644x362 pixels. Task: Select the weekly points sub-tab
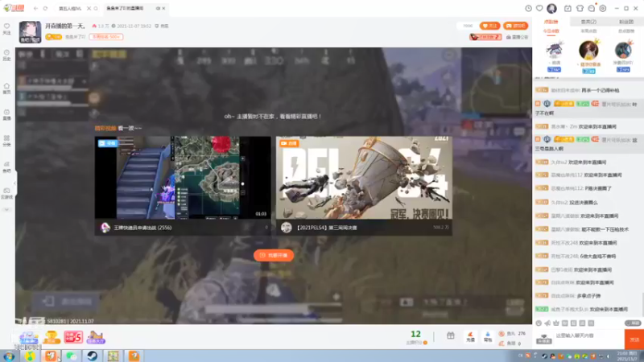coord(588,31)
